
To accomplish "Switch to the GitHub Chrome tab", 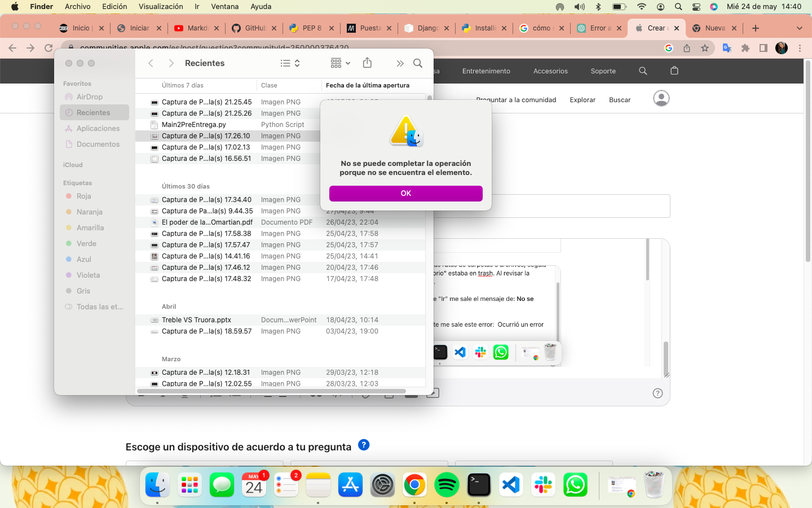I will (255, 28).
